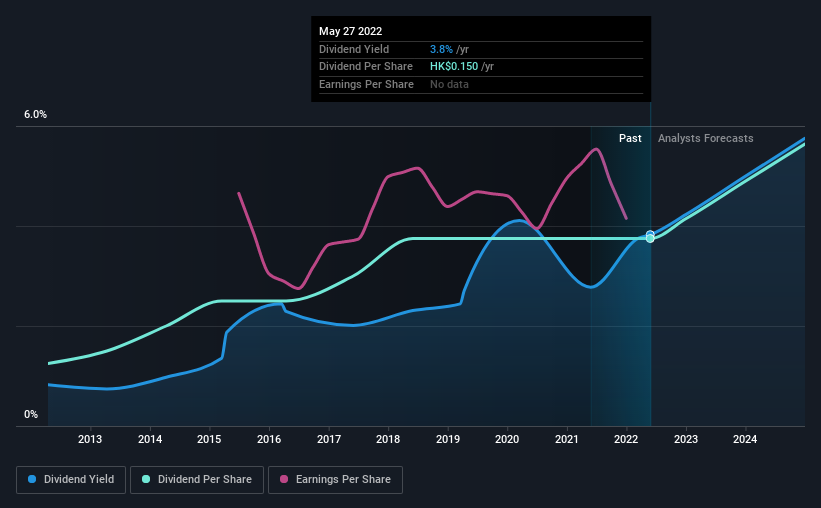Click the 2019 x-axis year label
The image size is (821, 508).
(x=448, y=439)
